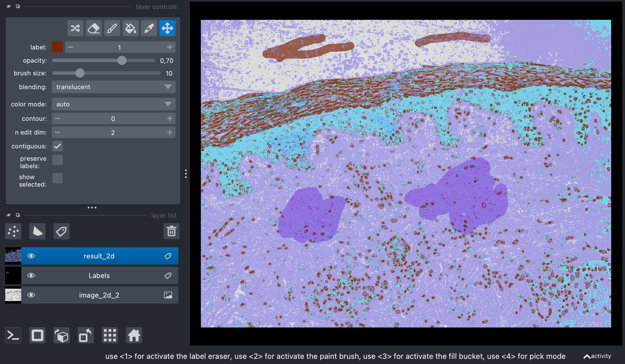Transpose dimensions with the rotate icon
Viewport: 625px width, 364px height.
[86, 335]
